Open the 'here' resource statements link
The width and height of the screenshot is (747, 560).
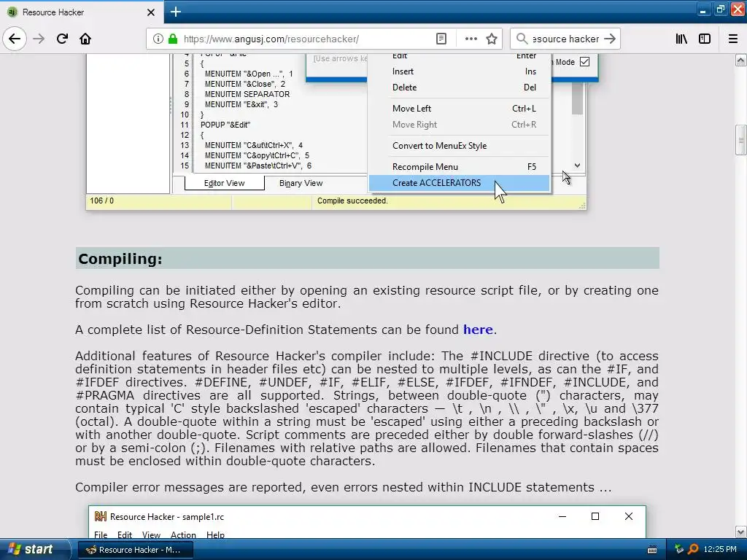(x=478, y=330)
